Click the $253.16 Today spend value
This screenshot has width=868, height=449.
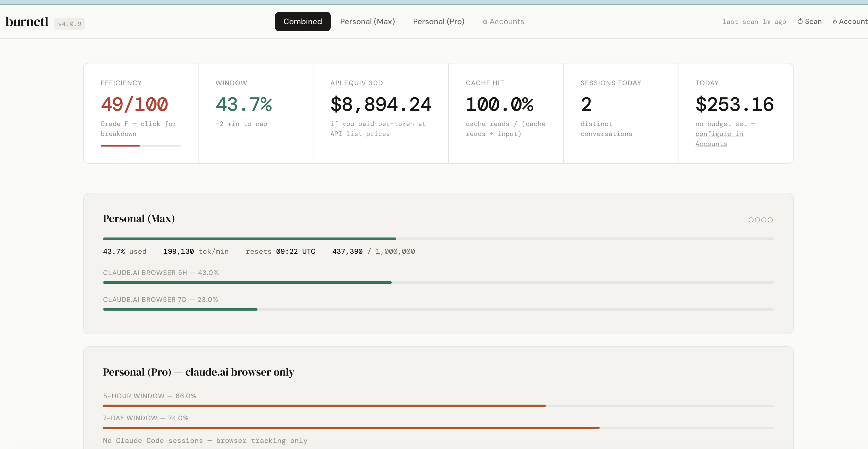coord(734,105)
